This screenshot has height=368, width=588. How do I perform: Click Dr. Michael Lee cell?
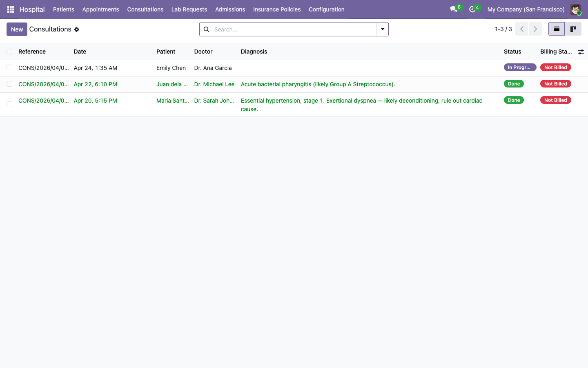tap(214, 84)
